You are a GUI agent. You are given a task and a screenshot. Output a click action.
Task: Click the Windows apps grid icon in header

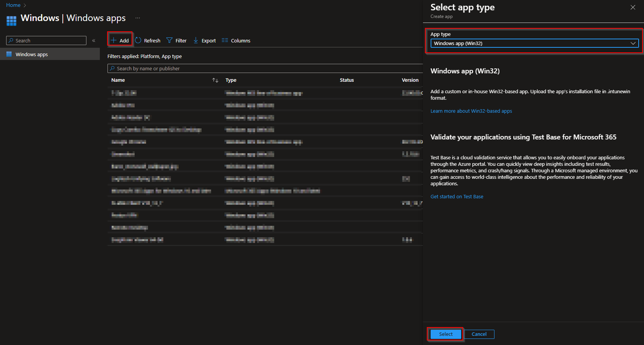pyautogui.click(x=11, y=20)
